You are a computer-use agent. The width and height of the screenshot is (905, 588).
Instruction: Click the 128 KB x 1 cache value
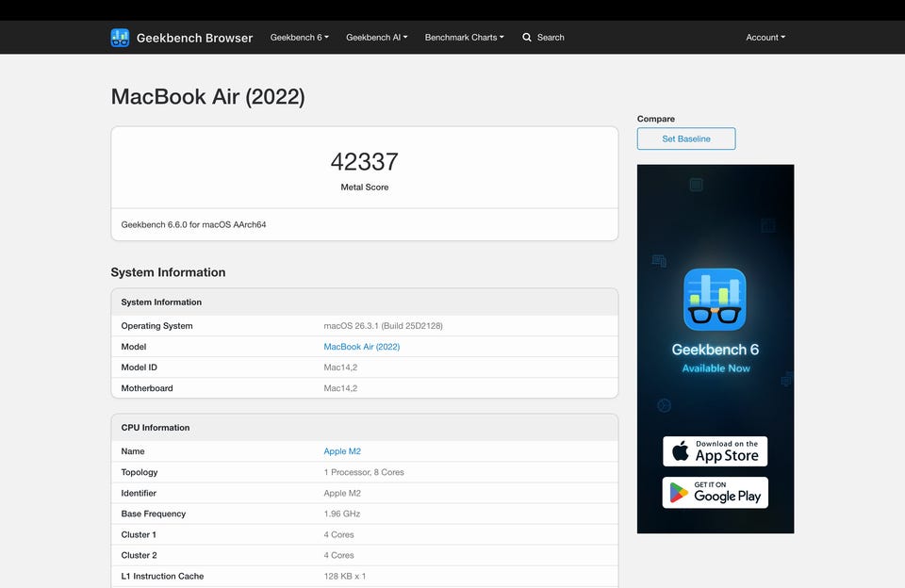[345, 576]
